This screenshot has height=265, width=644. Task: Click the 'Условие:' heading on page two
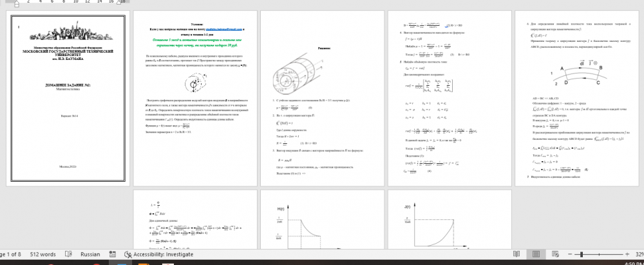(196, 25)
